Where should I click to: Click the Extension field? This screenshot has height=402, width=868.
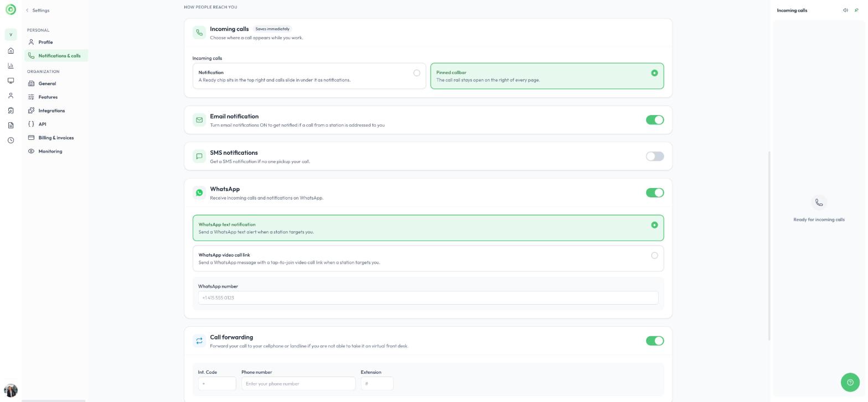[x=377, y=384]
